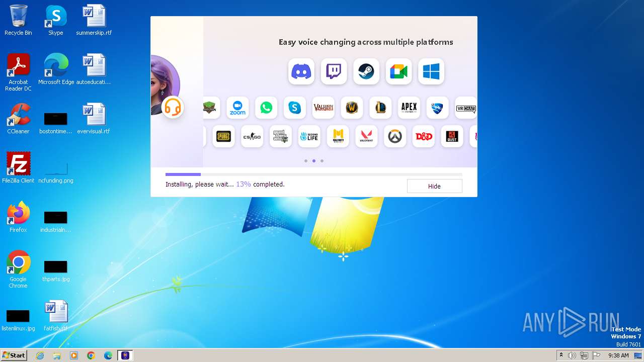Select Skype desktop shortcut
This screenshot has height=362, width=644.
56,20
